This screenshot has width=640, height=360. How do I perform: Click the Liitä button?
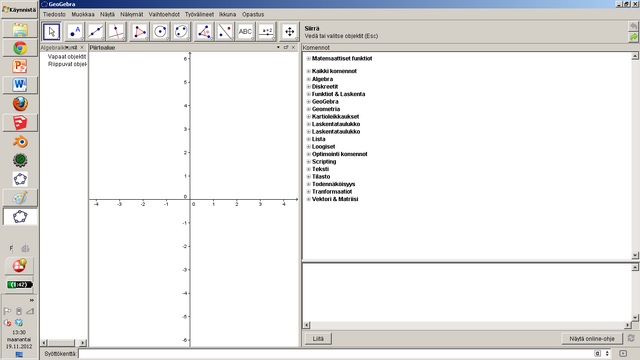click(318, 338)
